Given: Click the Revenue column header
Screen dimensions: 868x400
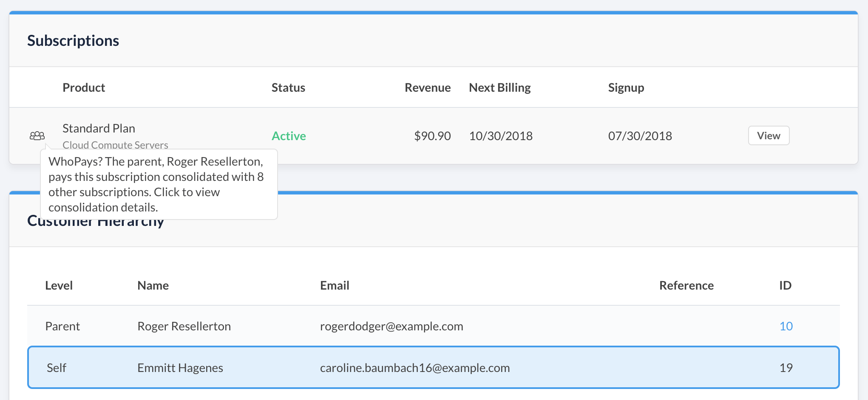Looking at the screenshot, I should (427, 87).
